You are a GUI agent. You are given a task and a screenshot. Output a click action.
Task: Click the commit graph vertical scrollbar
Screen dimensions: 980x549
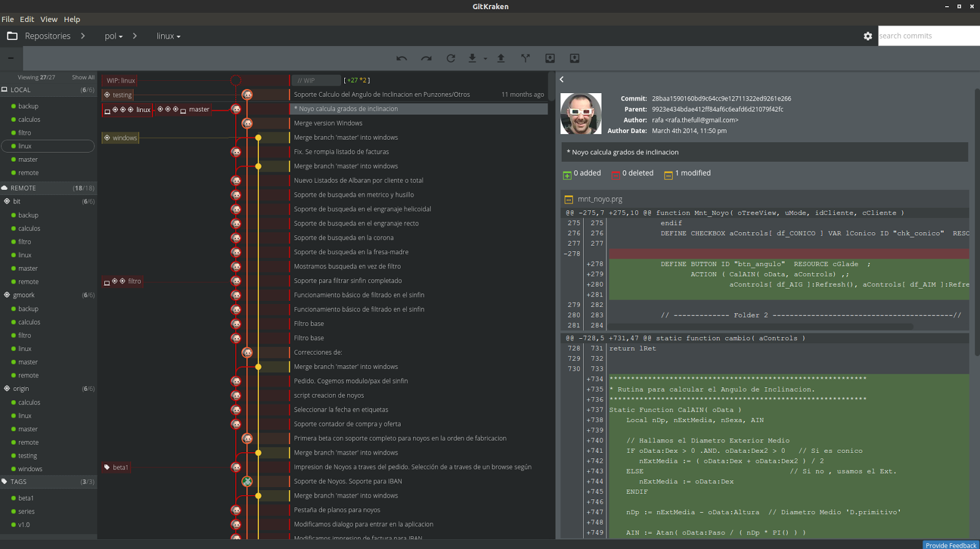click(552, 86)
